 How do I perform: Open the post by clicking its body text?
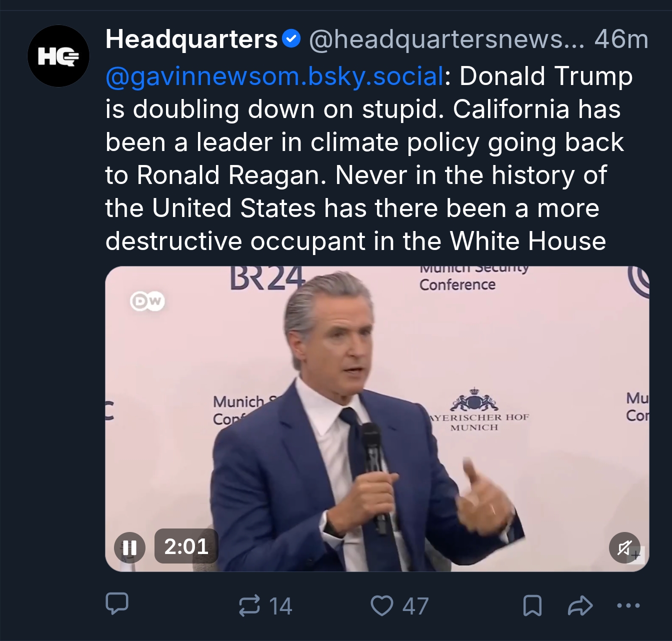coord(355,175)
